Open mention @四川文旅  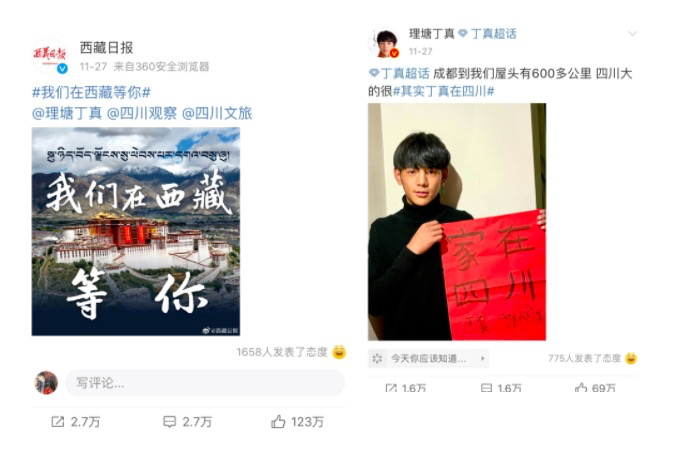[217, 113]
